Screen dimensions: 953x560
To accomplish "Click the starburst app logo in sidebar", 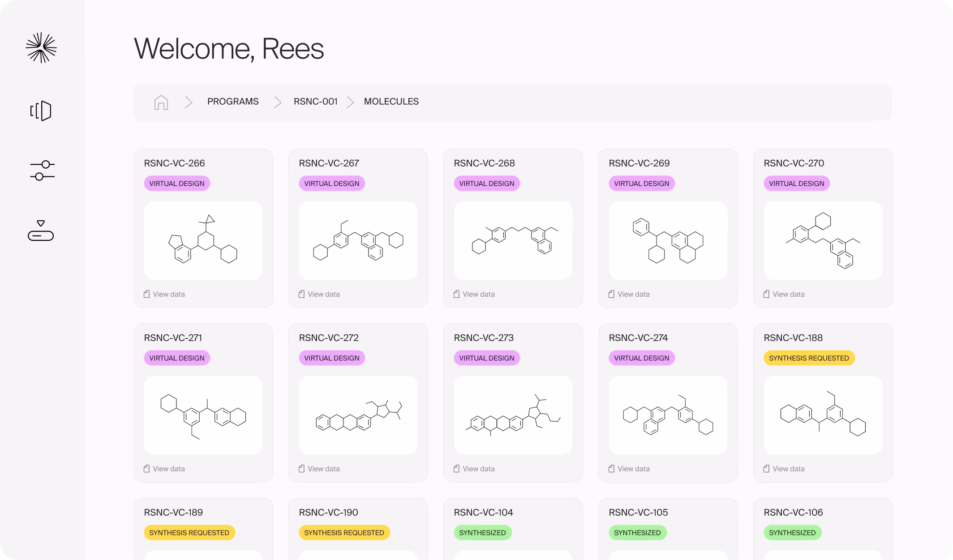I will pyautogui.click(x=41, y=48).
